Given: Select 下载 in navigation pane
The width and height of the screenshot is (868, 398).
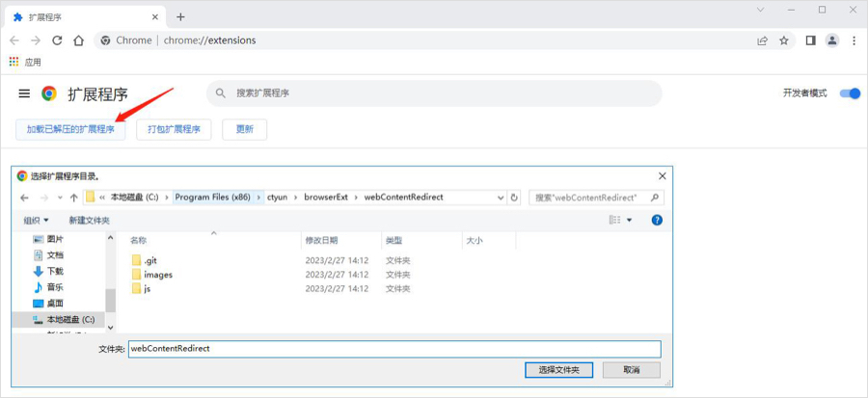Looking at the screenshot, I should [x=48, y=272].
